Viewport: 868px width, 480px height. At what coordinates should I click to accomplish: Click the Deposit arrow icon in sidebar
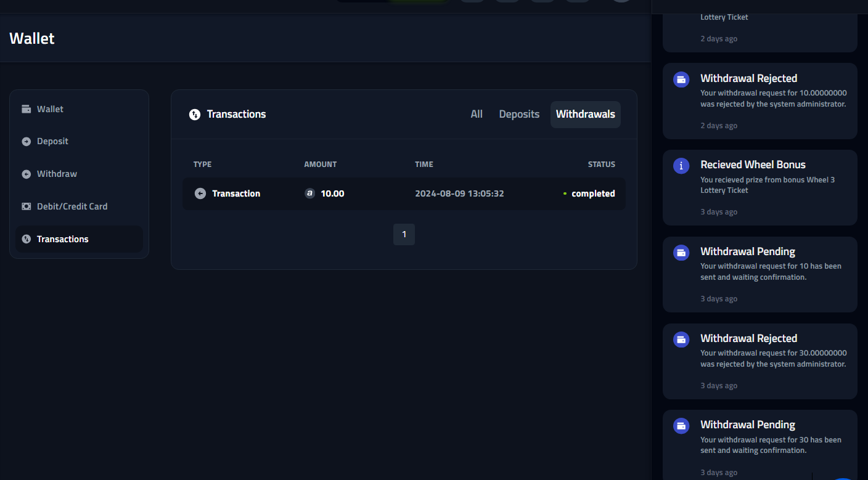[x=26, y=142]
